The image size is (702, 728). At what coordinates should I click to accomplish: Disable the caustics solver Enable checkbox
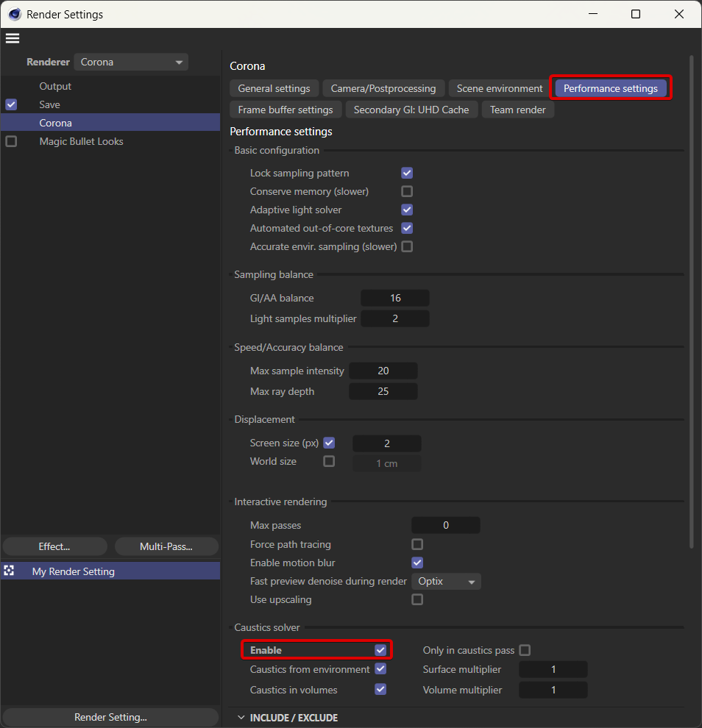[380, 650]
